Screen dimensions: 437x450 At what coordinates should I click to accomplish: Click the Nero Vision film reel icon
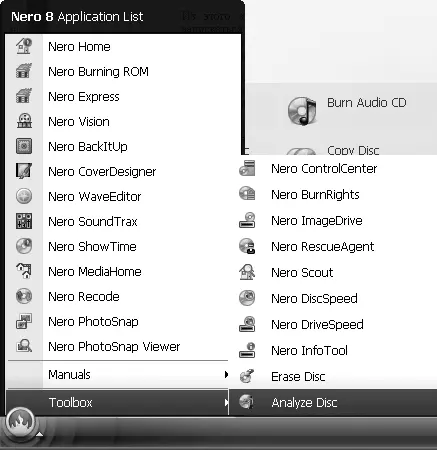point(24,121)
